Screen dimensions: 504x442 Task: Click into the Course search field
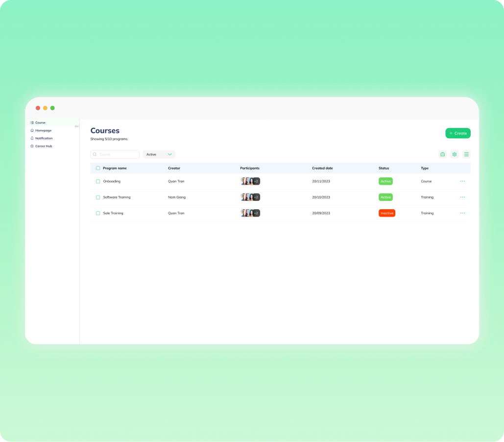(118, 154)
